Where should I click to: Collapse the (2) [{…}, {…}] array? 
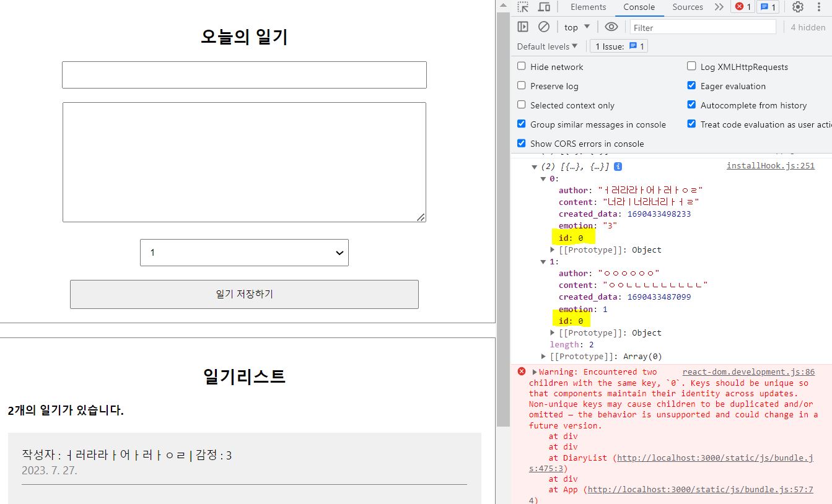535,167
